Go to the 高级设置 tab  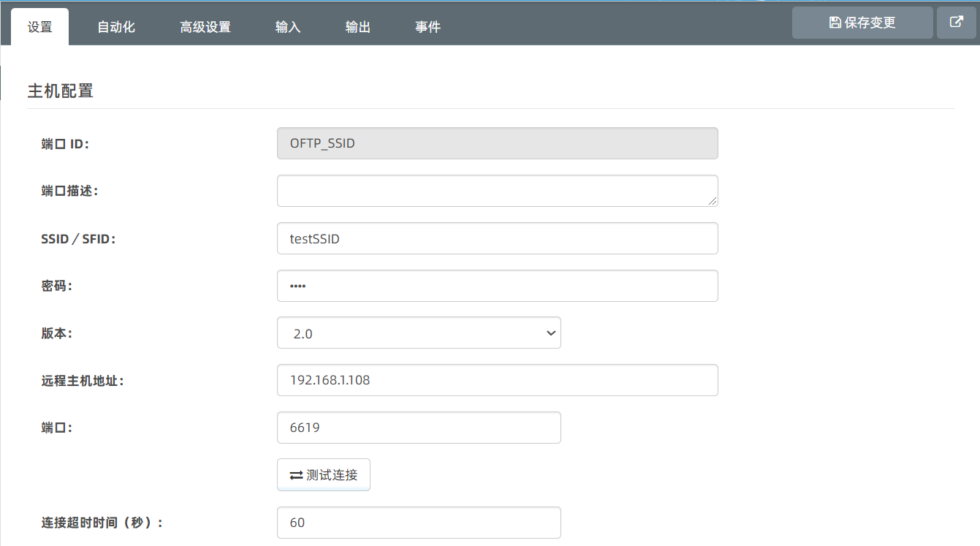pyautogui.click(x=205, y=27)
